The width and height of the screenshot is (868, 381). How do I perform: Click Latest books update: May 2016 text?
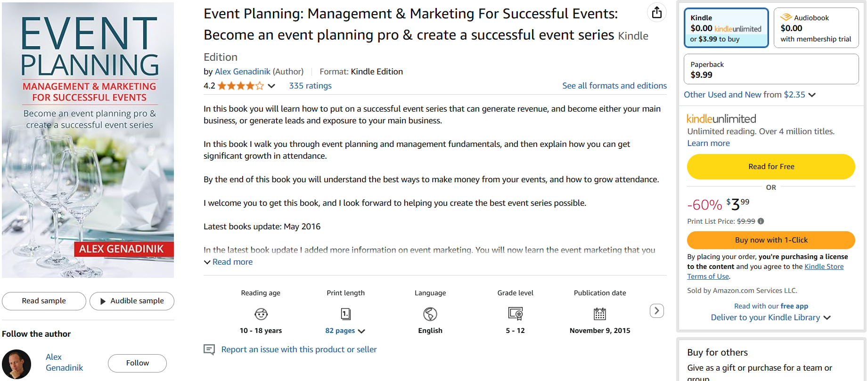click(x=262, y=227)
